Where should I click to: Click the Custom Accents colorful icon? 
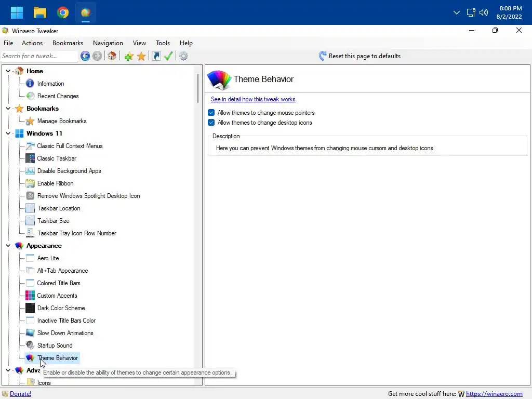click(30, 296)
